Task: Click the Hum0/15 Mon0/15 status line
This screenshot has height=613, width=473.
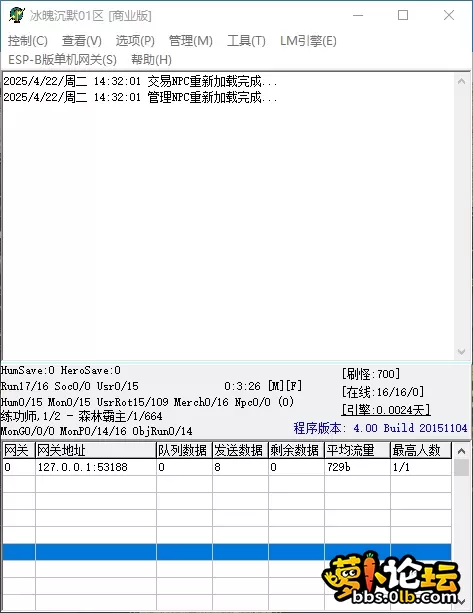Action: coord(147,402)
